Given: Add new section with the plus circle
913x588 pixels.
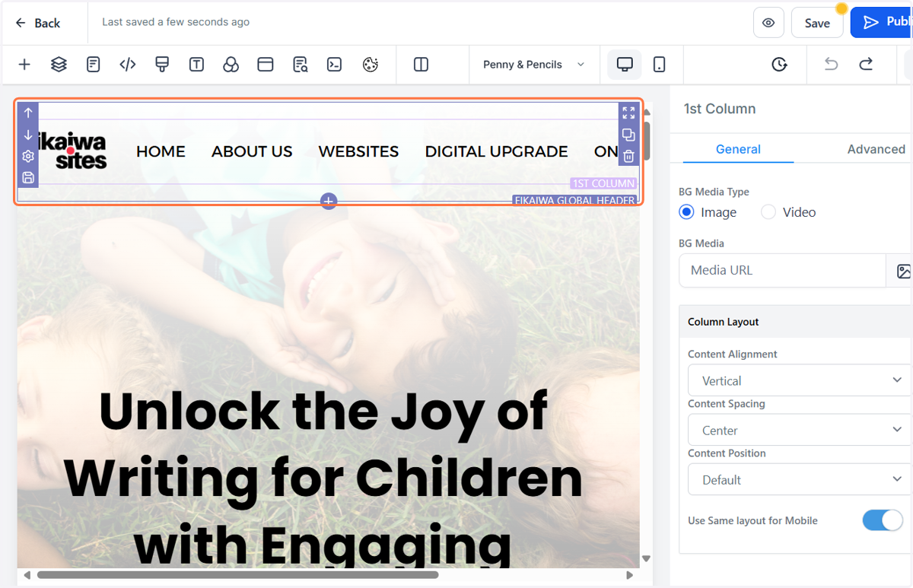Looking at the screenshot, I should point(328,201).
